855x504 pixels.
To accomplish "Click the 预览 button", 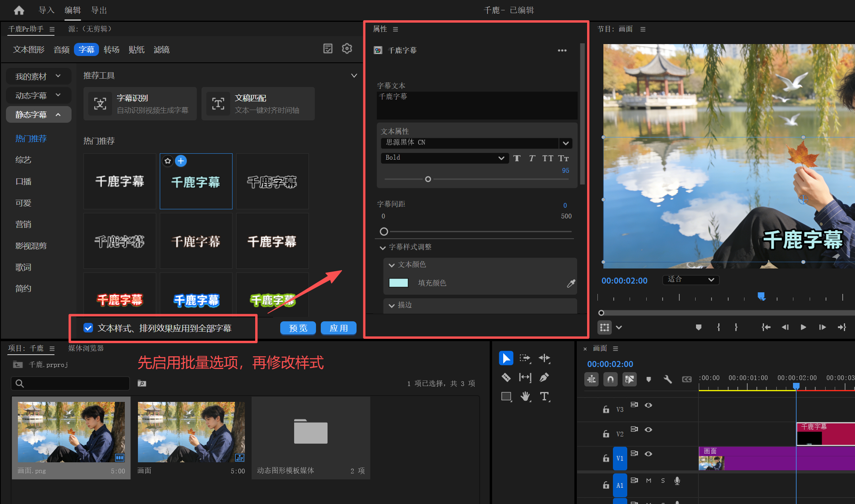I will [298, 328].
